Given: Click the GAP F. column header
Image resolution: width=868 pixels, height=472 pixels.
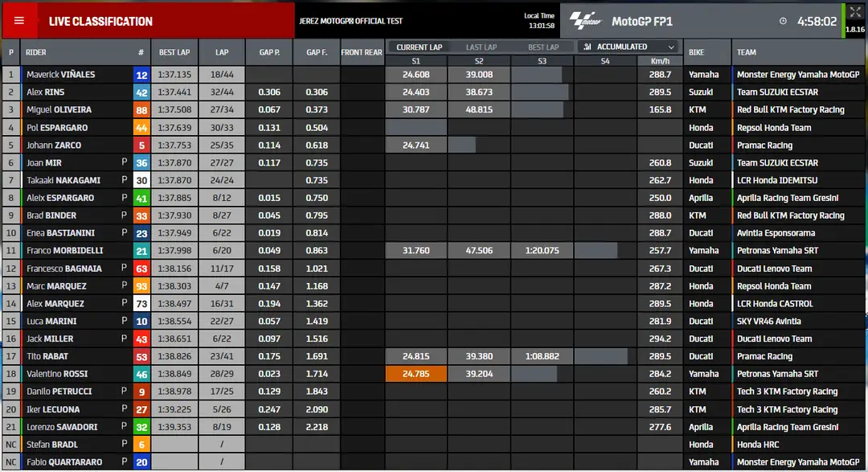Looking at the screenshot, I should 317,52.
